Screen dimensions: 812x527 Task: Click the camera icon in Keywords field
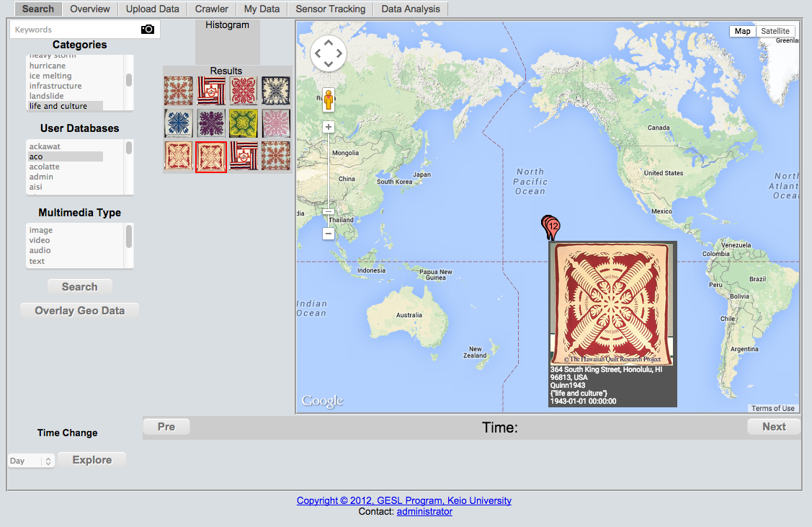pos(148,30)
